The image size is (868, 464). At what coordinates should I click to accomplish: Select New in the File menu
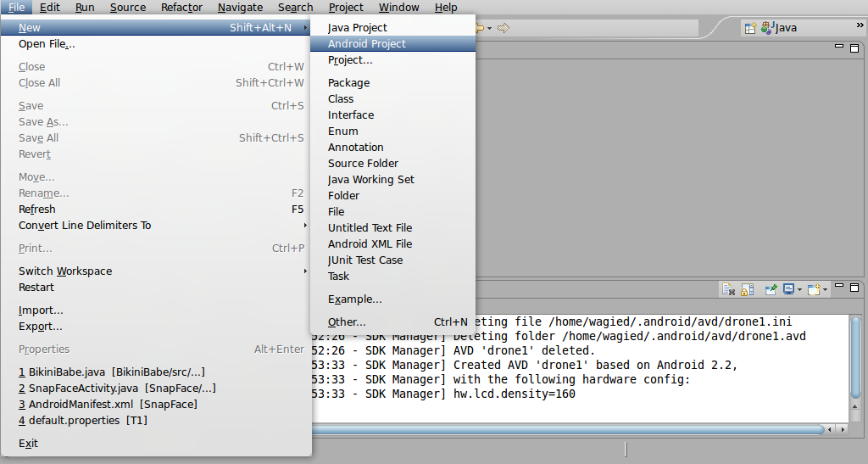pyautogui.click(x=156, y=28)
